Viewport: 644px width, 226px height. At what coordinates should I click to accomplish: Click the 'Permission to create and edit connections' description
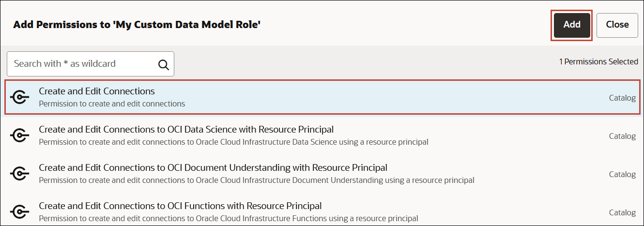(x=112, y=104)
